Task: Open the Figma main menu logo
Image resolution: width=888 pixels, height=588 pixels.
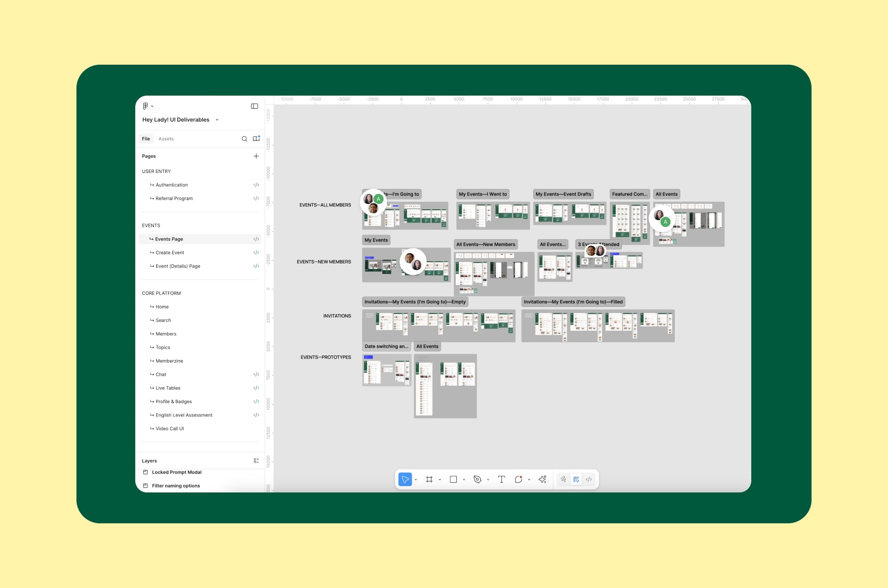Action: (146, 106)
